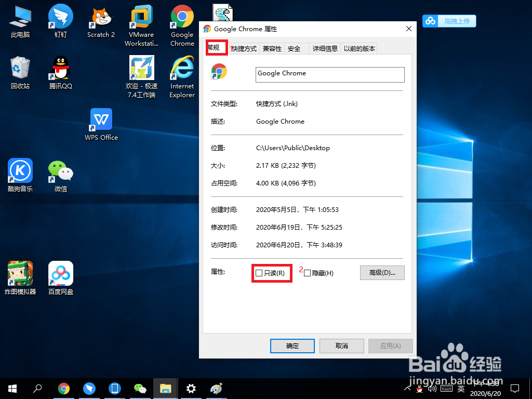Click the 描述 value Google Chrome
Image resolution: width=532 pixels, height=399 pixels.
click(x=280, y=122)
